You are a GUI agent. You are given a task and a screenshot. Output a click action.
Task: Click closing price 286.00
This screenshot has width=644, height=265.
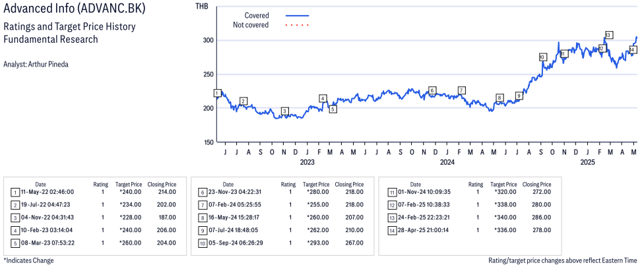click(x=541, y=217)
